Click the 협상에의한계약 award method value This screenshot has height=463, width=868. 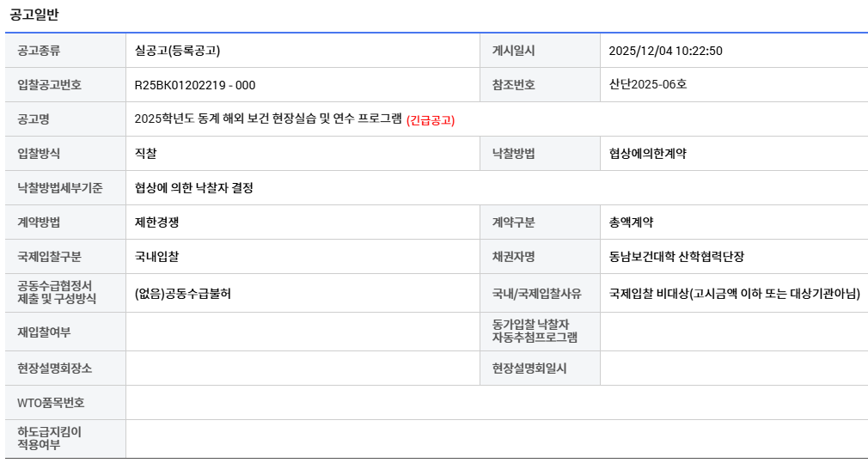[x=647, y=154]
